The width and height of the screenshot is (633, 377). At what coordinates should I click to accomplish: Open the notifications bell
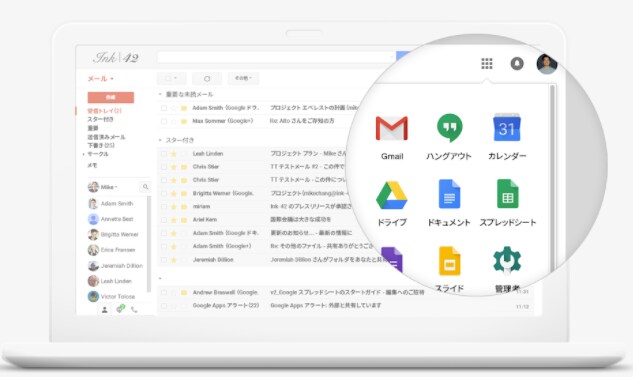(x=517, y=63)
